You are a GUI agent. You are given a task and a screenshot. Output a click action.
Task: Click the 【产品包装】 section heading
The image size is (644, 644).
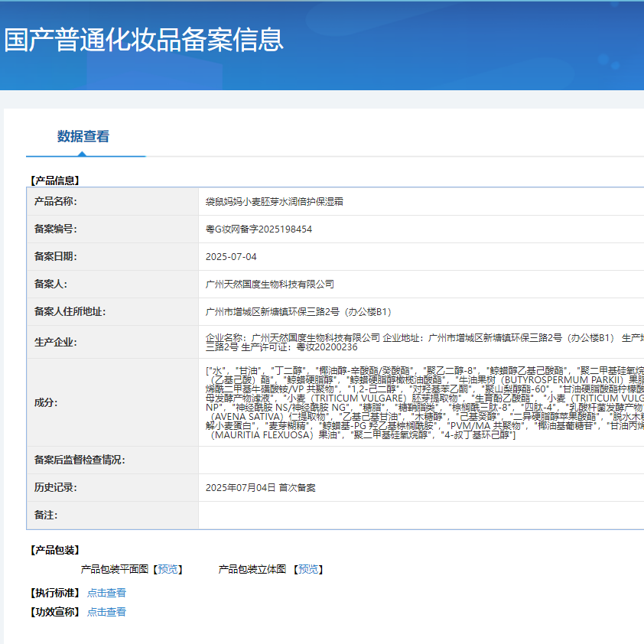[x=54, y=551]
